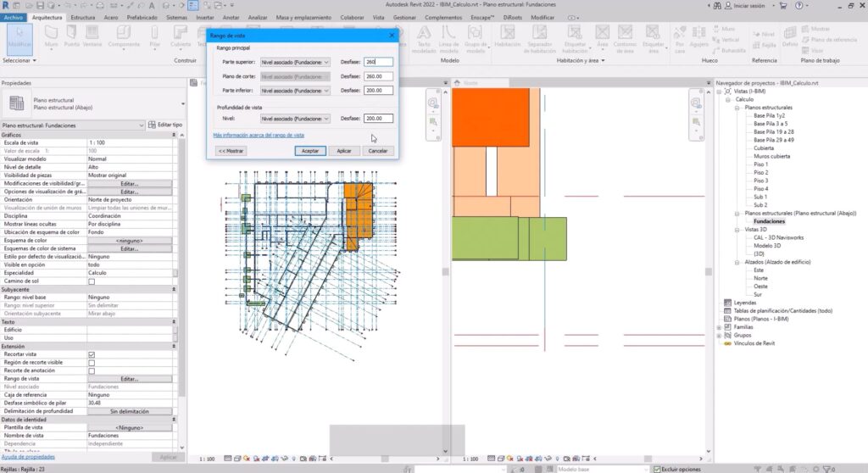
Task: Click the save icon in quick access toolbar
Action: 40,6
